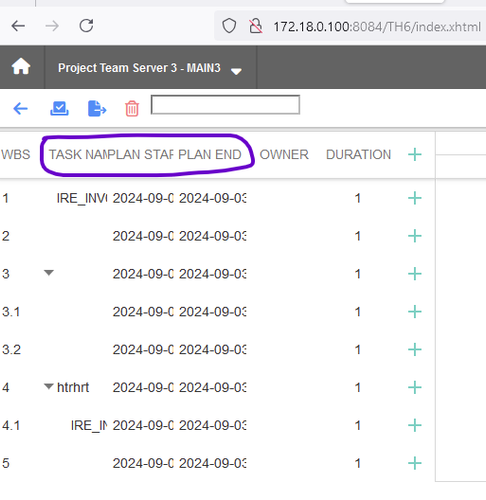Viewport: 486px width, 500px height.
Task: Click the plus icon on WBS 1 row
Action: pos(415,198)
